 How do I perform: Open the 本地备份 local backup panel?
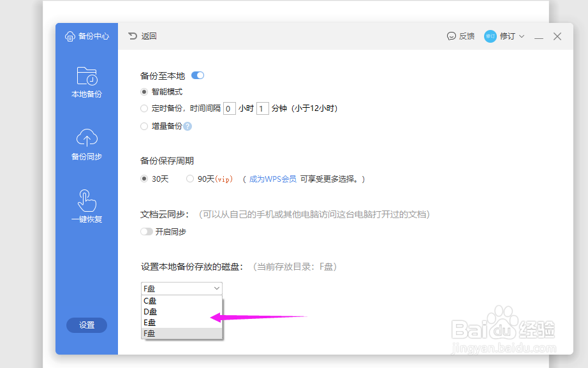coord(87,82)
